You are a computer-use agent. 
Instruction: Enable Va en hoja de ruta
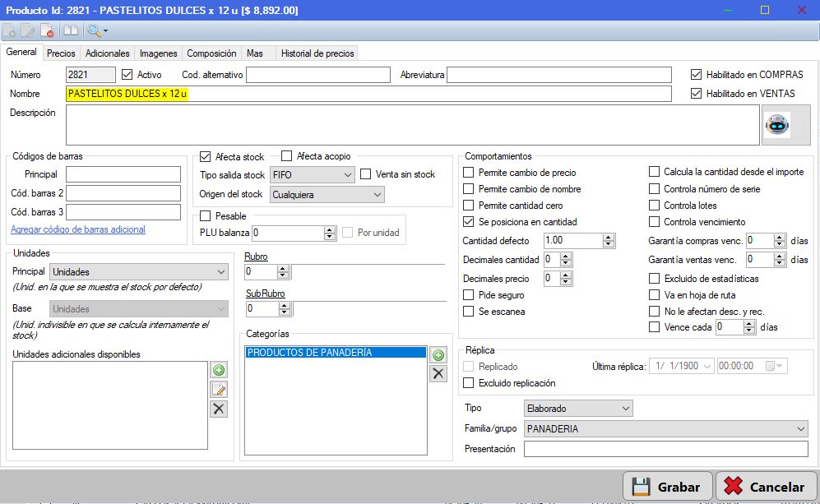point(654,295)
